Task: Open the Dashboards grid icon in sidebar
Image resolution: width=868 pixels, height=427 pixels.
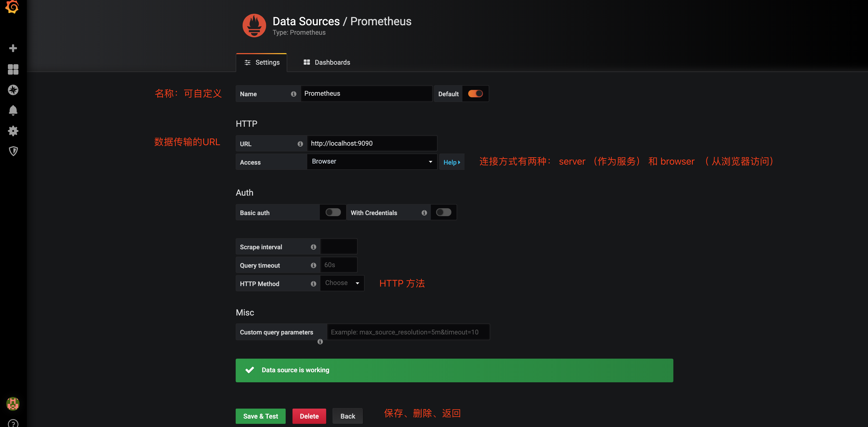Action: (x=13, y=69)
